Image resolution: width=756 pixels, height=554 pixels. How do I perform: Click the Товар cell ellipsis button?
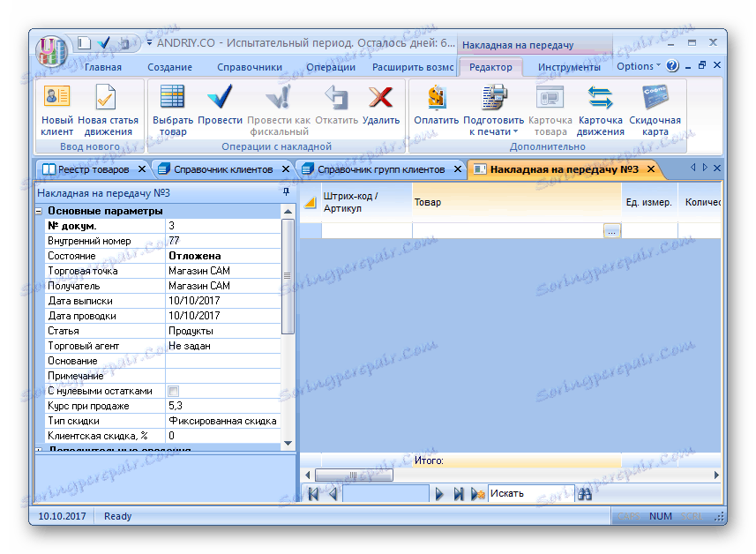point(611,231)
